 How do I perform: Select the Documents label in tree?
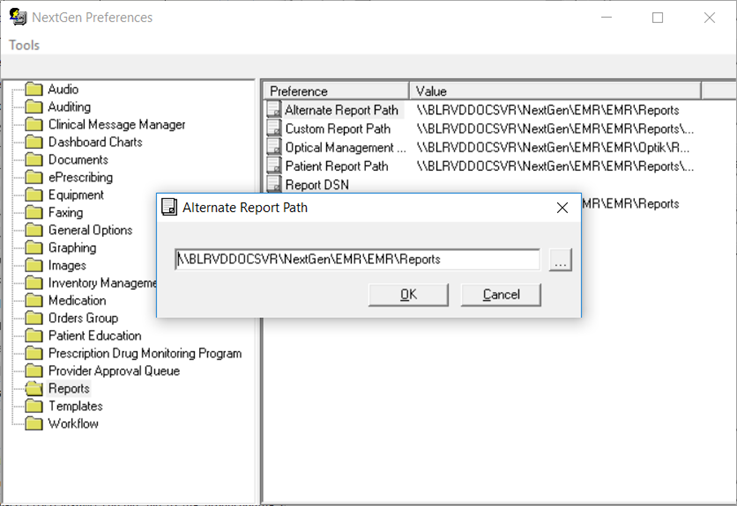(x=78, y=160)
